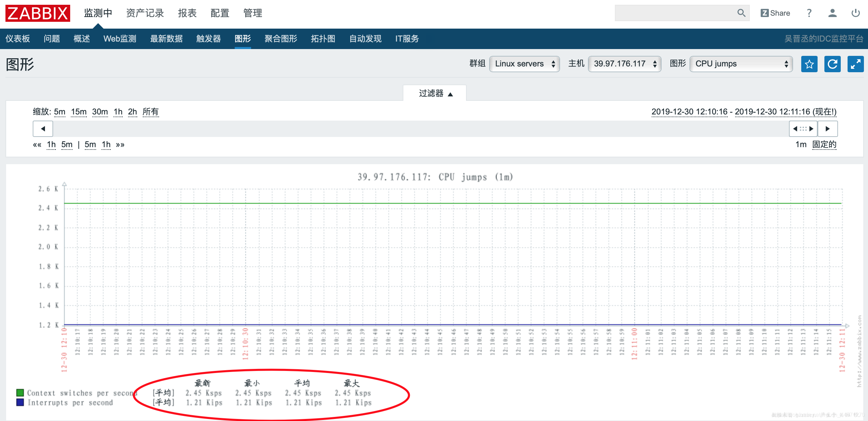Refresh the graph with the reload icon
Viewport: 868px width, 421px height.
(832, 64)
